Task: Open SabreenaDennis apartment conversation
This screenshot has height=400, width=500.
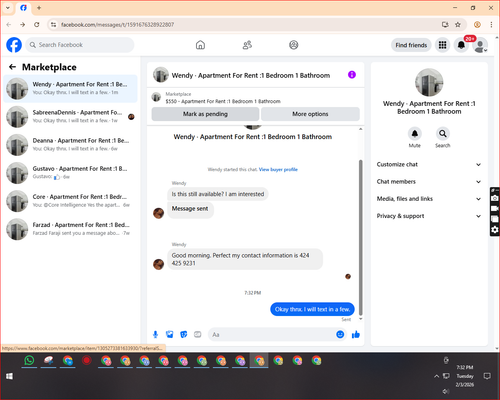Action: coord(70,117)
